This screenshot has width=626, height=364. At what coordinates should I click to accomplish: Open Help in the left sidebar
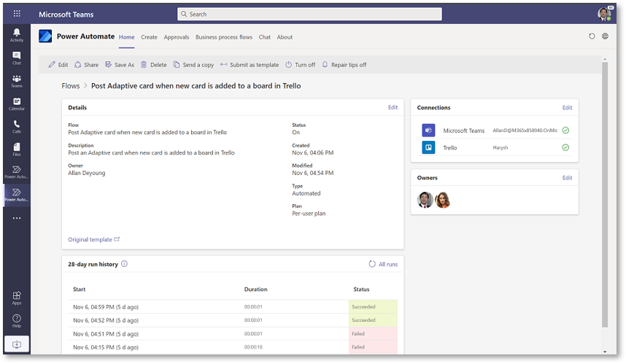pos(17,320)
